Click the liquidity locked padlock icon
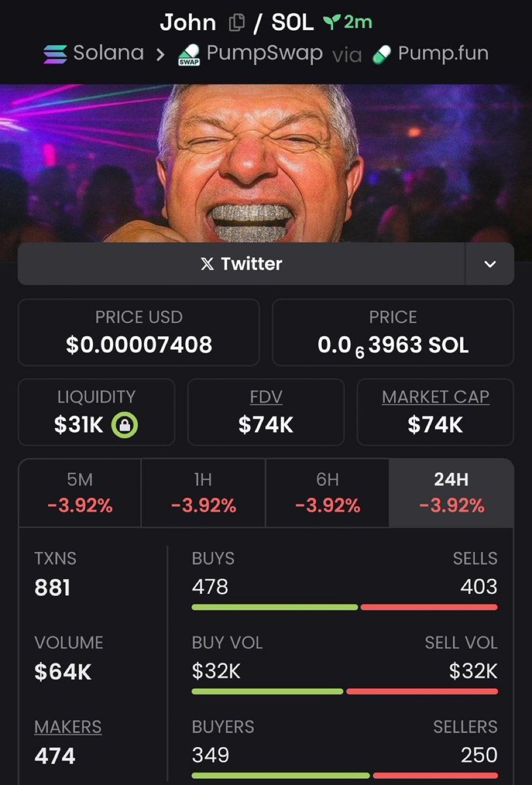The image size is (532, 785). pos(124,426)
